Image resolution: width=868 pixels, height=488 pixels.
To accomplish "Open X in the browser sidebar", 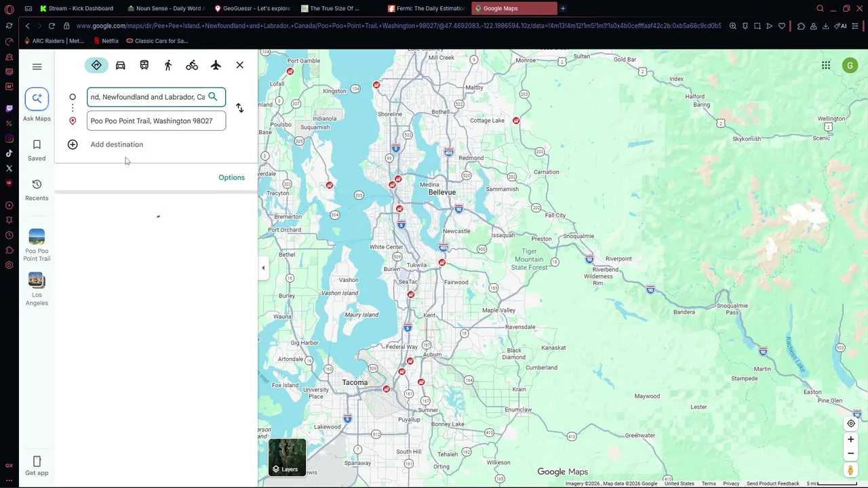I will [9, 168].
